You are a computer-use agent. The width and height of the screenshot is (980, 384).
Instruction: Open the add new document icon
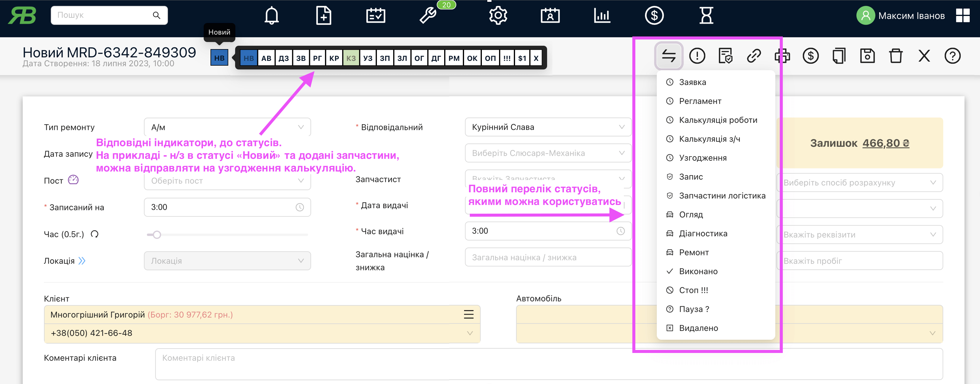(x=323, y=16)
